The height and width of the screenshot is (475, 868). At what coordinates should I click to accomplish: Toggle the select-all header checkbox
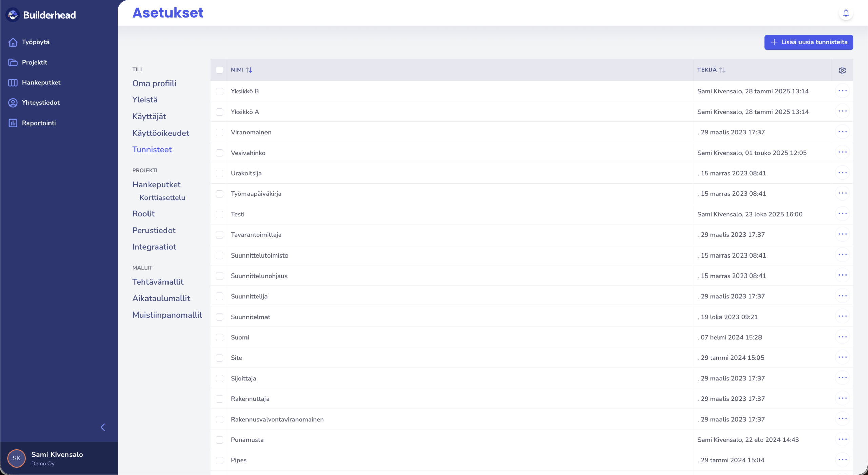pos(220,70)
